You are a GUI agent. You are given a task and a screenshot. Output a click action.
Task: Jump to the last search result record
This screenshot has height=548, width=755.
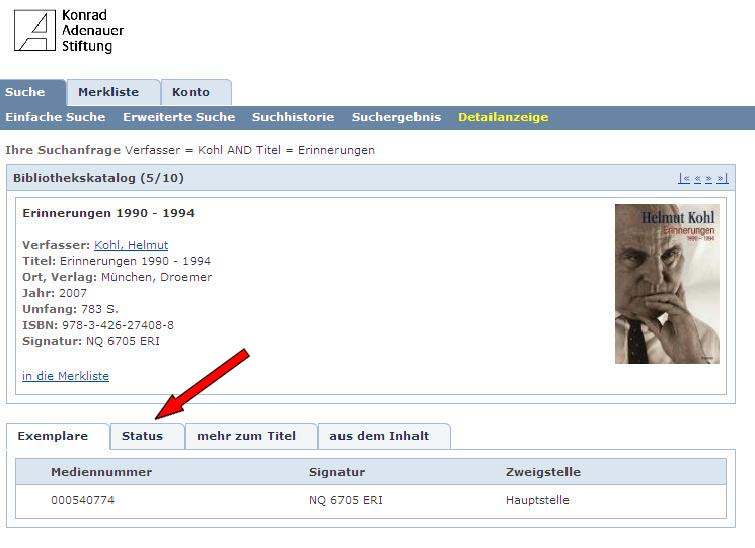(722, 178)
